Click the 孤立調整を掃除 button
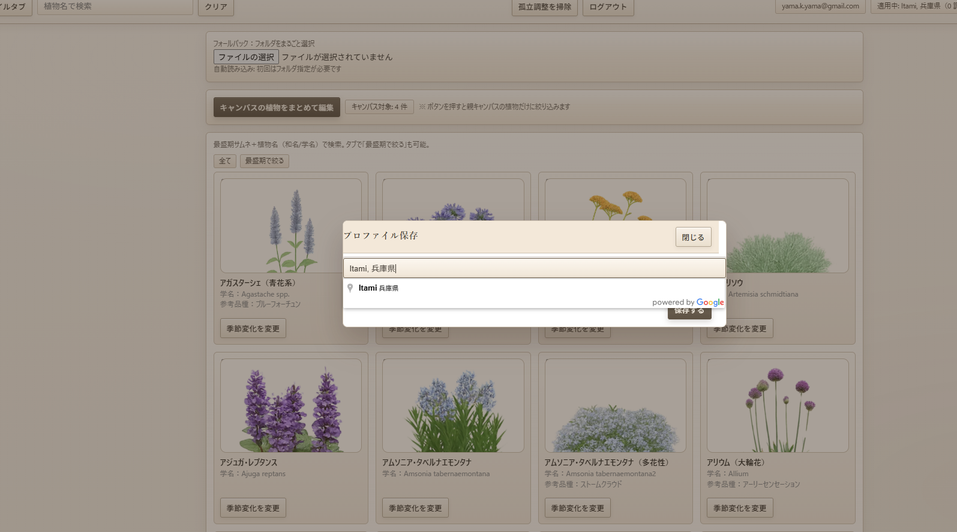Screen dimensions: 957x532 544,7
